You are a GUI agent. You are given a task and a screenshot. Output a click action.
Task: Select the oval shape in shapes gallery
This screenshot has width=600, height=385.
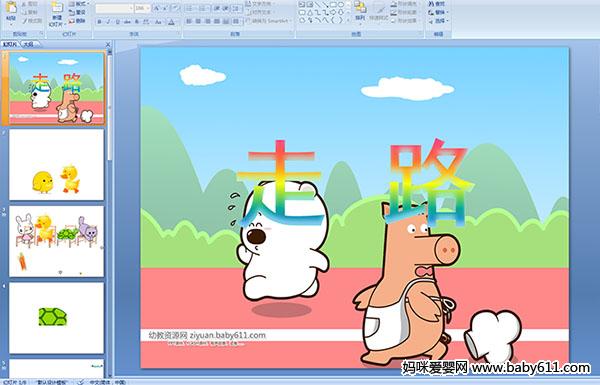click(x=341, y=4)
